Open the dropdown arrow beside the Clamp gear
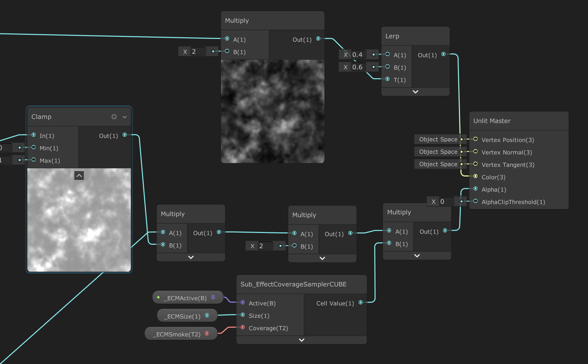 [125, 117]
